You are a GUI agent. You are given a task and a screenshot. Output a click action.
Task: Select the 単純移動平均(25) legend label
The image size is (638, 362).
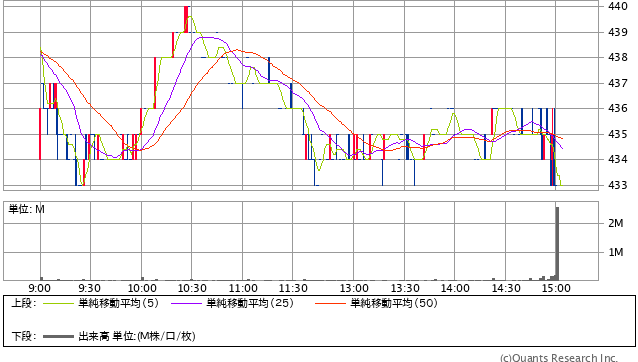coord(250,303)
